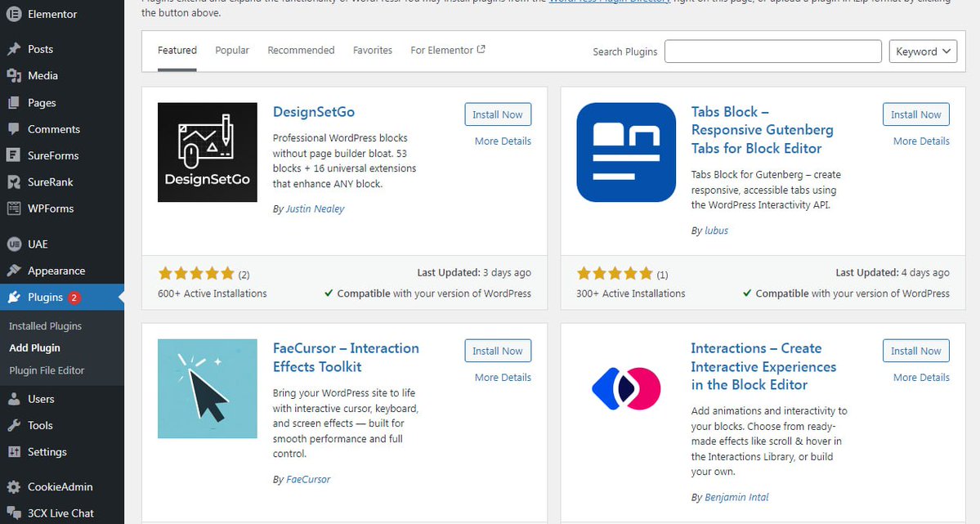Image resolution: width=980 pixels, height=524 pixels.
Task: Click "Last Updated: 4 days ago" text
Action: pyautogui.click(x=893, y=273)
